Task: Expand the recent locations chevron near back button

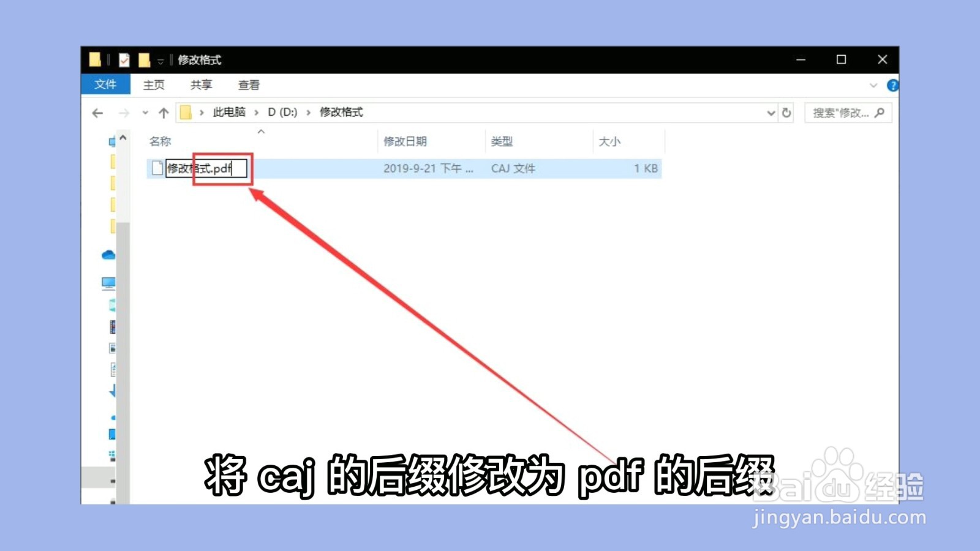Action: [145, 113]
